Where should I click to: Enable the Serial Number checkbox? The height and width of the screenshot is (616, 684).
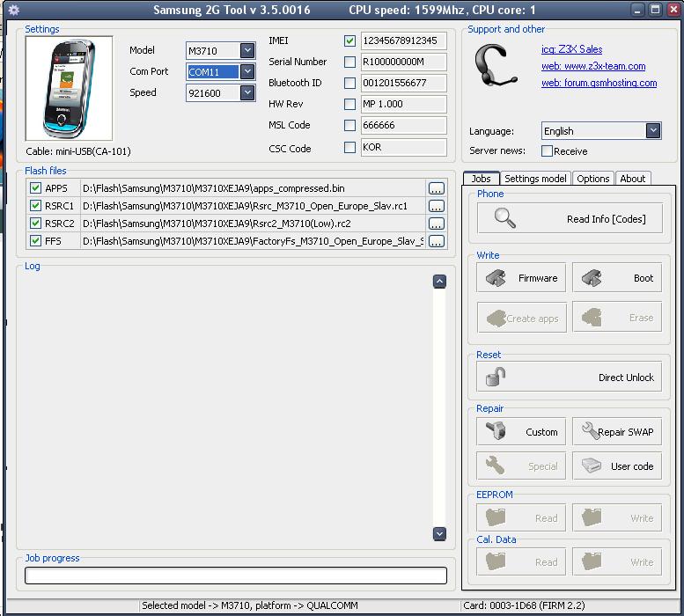pos(349,62)
